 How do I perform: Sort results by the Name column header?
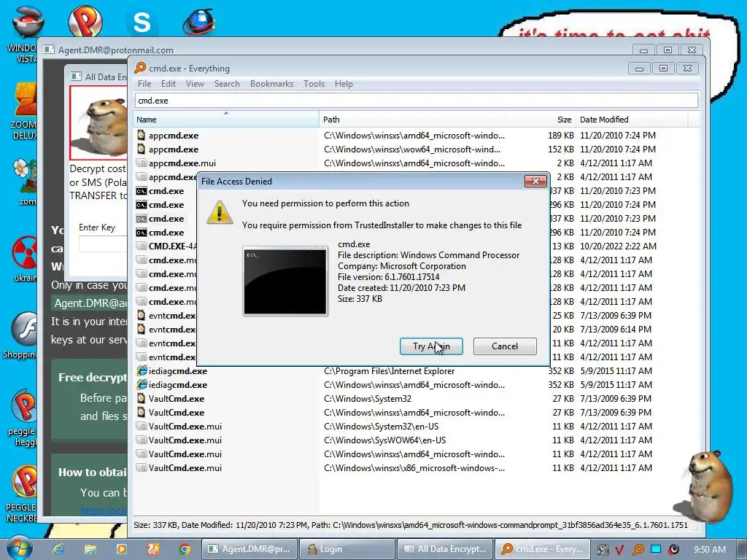(x=226, y=120)
